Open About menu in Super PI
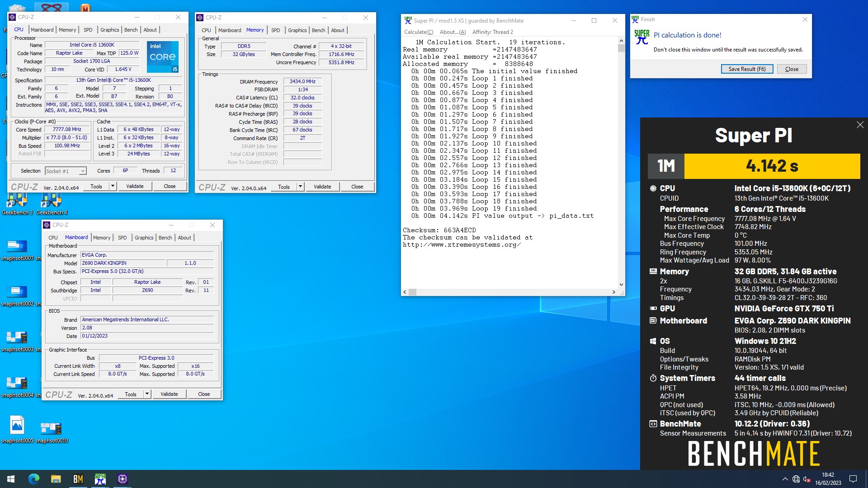The width and height of the screenshot is (868, 488). tap(453, 32)
